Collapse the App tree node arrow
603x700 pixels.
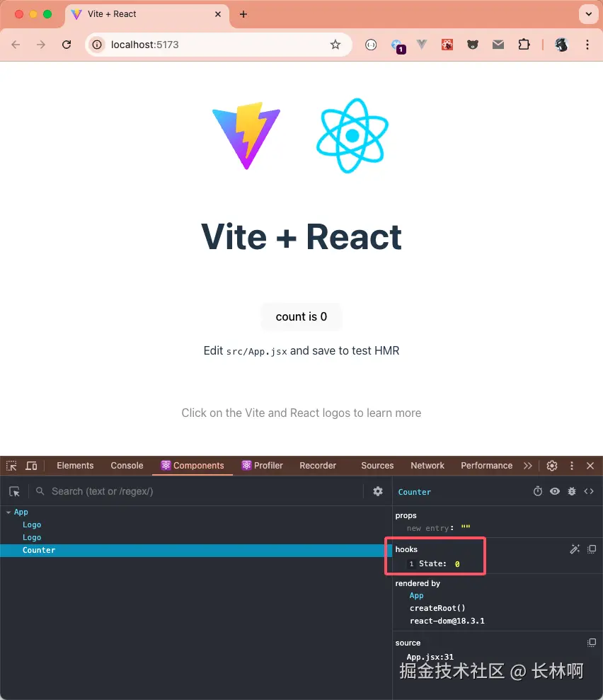(8, 512)
